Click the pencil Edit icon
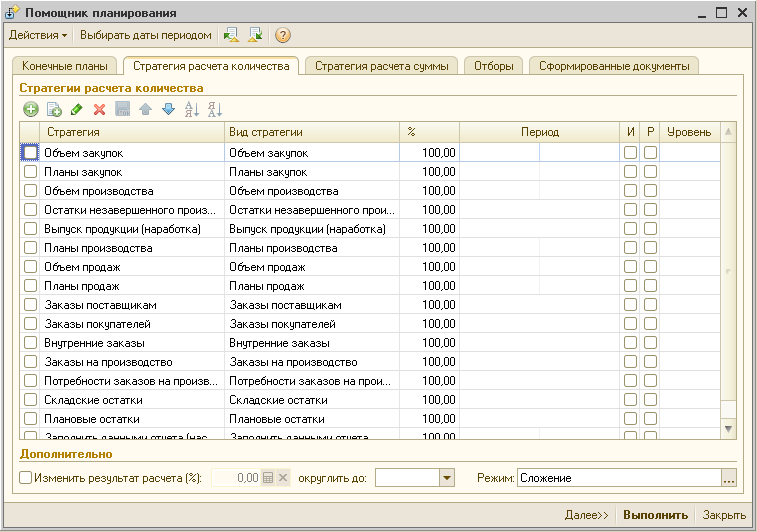 tap(76, 110)
